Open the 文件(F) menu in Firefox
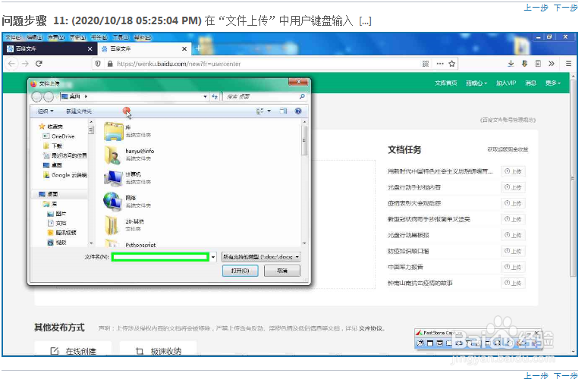This screenshot has height=379, width=588. (x=13, y=37)
